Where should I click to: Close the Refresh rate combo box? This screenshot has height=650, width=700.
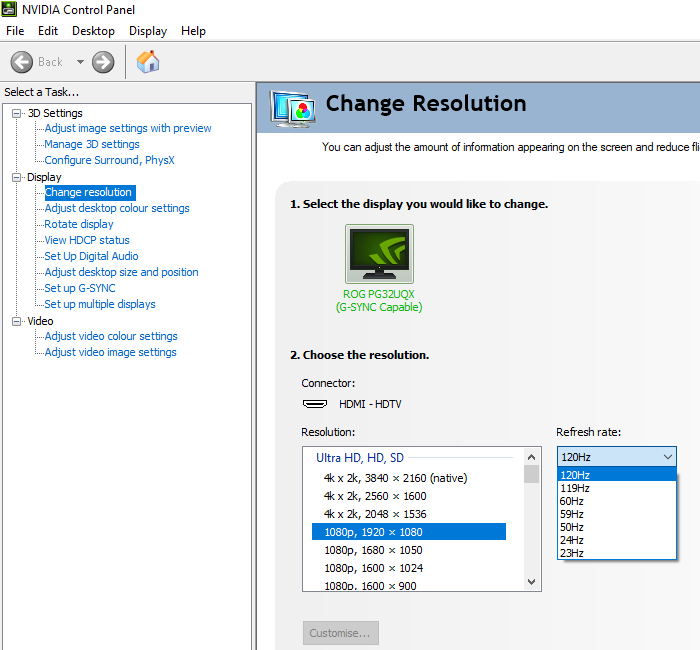point(617,457)
